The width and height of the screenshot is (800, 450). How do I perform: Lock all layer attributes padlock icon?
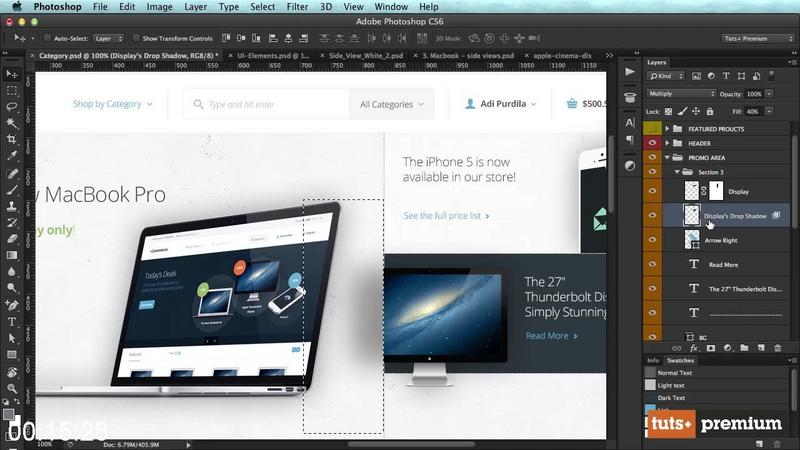tap(710, 111)
